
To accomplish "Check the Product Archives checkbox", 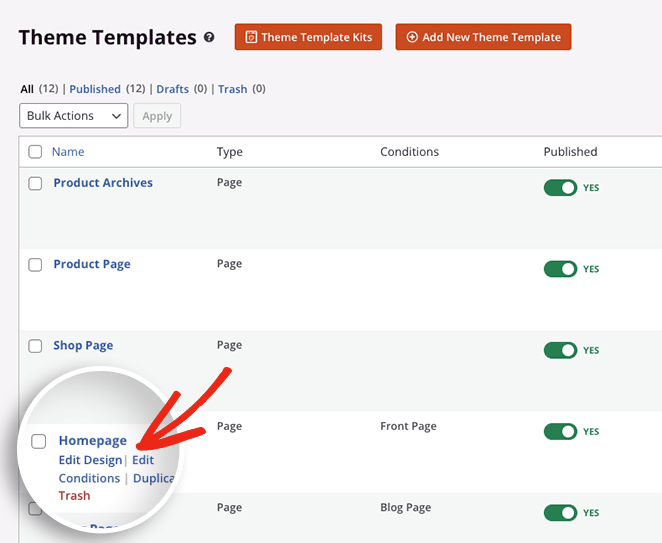I will (35, 184).
